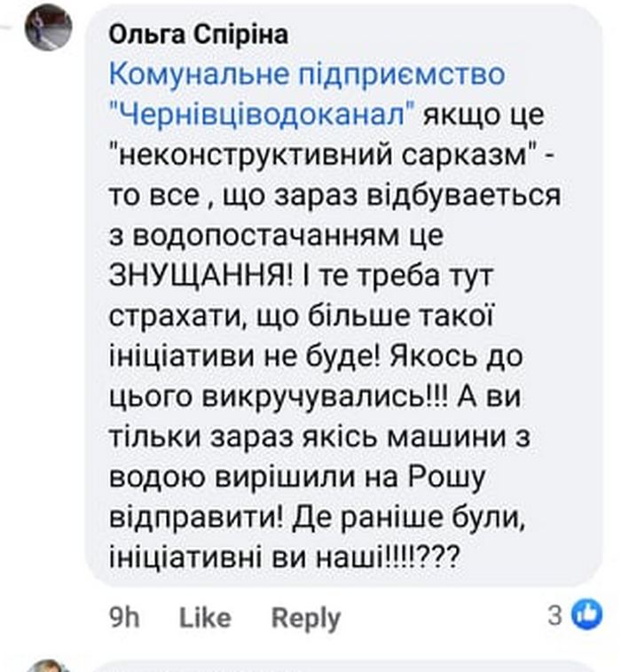Open Ольга Спіріна's profile picture

pos(48,27)
